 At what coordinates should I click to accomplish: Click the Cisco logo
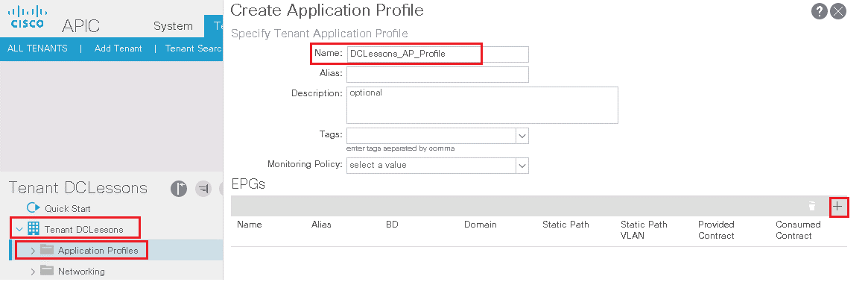[28, 16]
